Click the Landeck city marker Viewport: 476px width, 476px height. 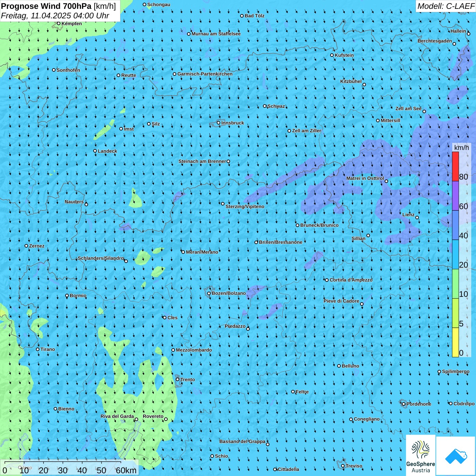[95, 151]
